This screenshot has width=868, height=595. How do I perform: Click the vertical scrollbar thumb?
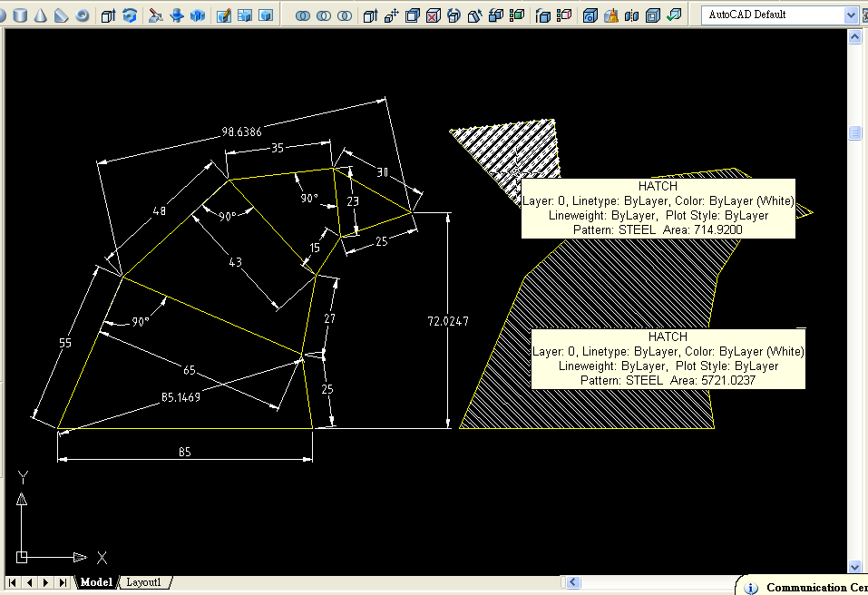[x=854, y=132]
